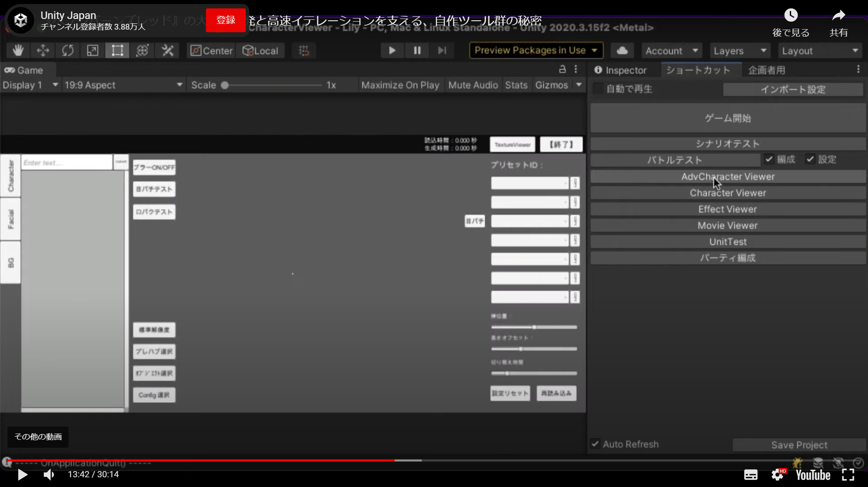Viewport: 868px width, 487px height.
Task: Toggle Maximize On Play
Action: (x=400, y=85)
